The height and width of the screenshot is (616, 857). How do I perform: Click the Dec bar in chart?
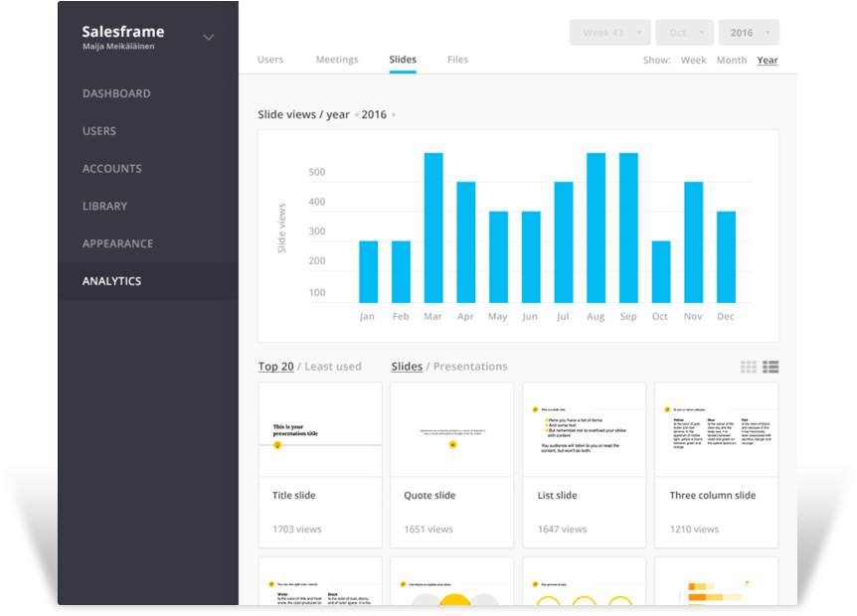tap(726, 257)
